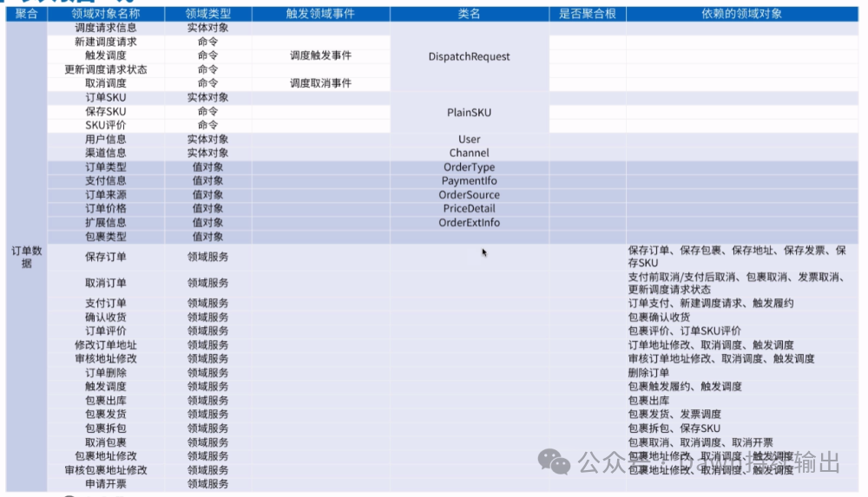Select the 订单删除 cell

106,372
